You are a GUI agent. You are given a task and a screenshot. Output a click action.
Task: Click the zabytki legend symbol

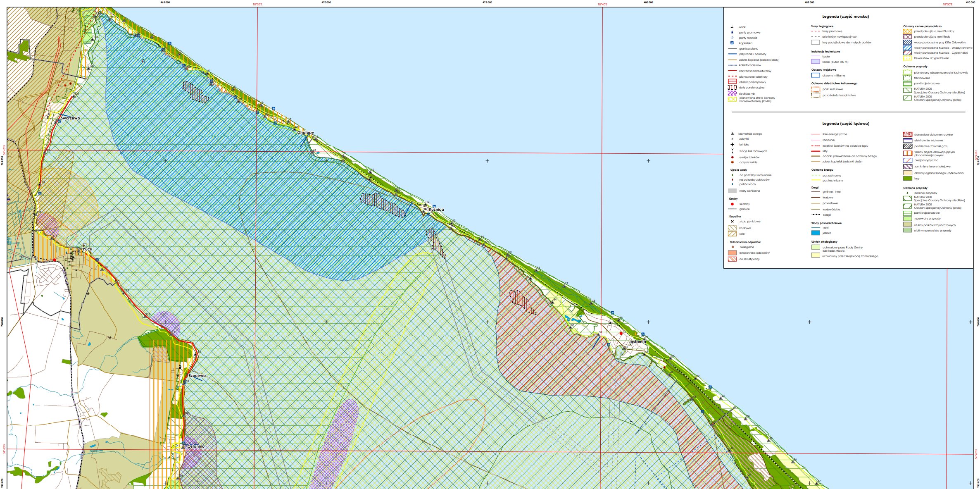point(732,139)
